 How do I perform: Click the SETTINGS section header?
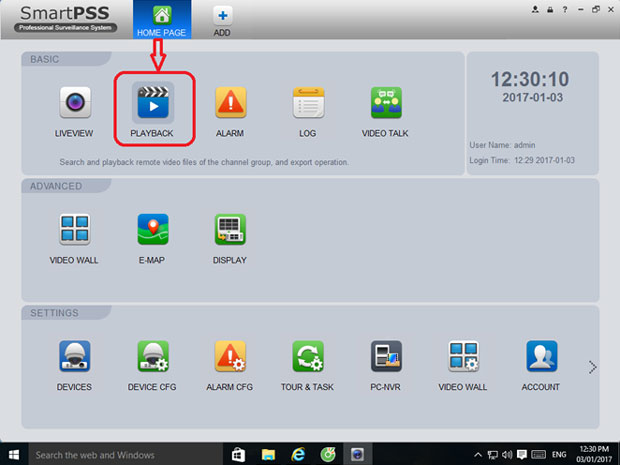point(54,313)
